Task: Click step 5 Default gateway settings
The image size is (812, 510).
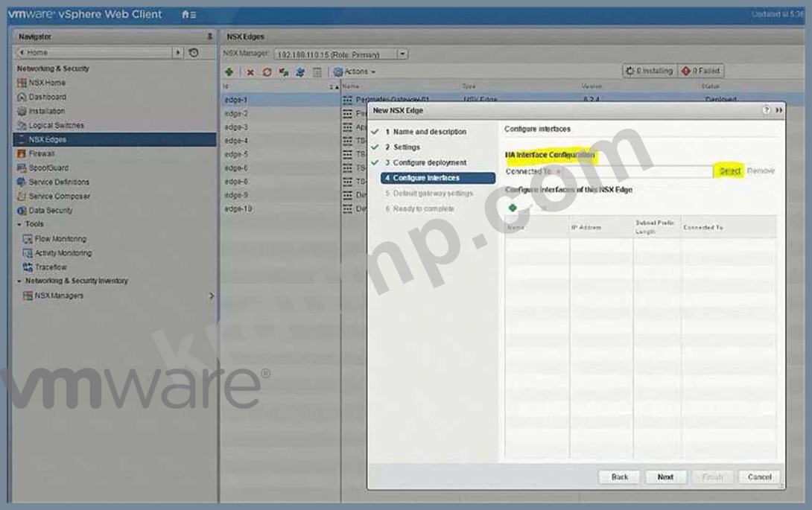Action: [x=429, y=193]
